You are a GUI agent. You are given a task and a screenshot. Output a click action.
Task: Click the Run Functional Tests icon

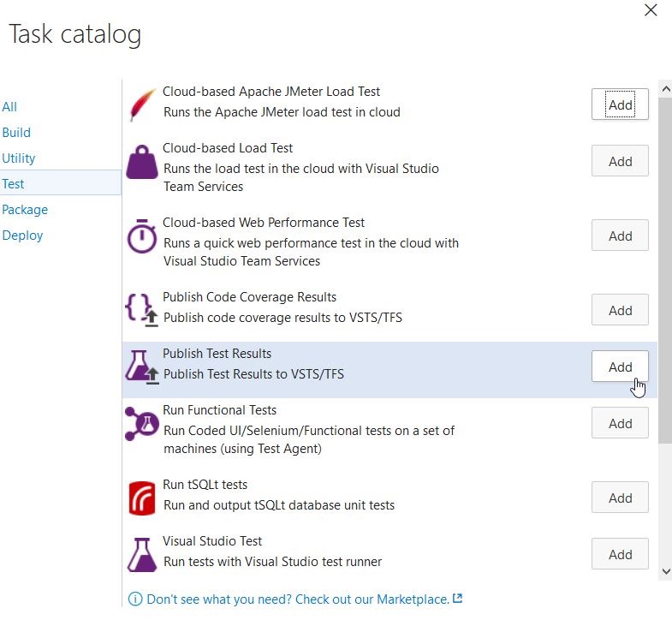click(142, 423)
